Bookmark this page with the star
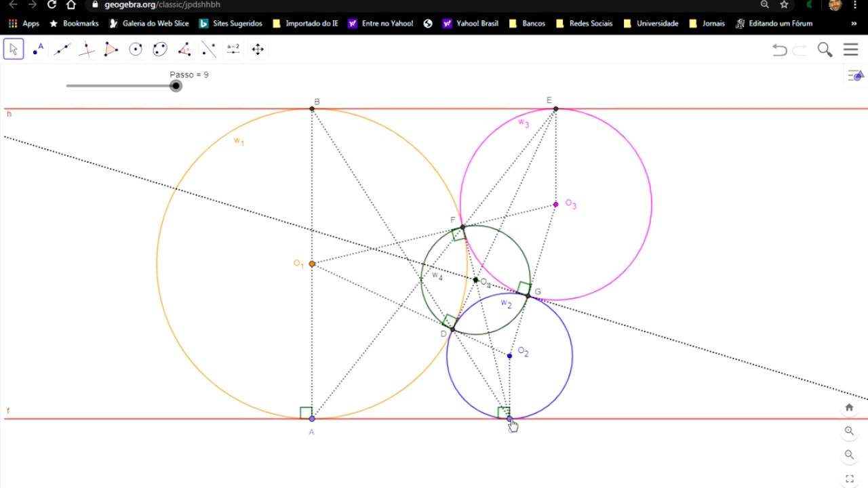 785,5
